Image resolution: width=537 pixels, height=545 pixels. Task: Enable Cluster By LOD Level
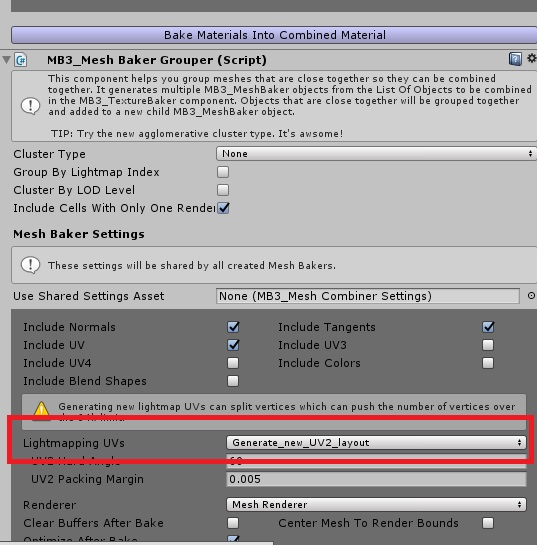(x=223, y=190)
